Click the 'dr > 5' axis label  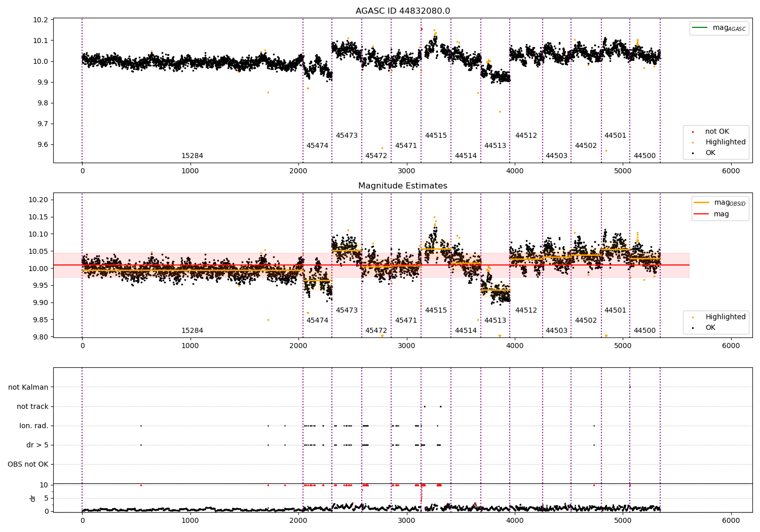point(37,445)
